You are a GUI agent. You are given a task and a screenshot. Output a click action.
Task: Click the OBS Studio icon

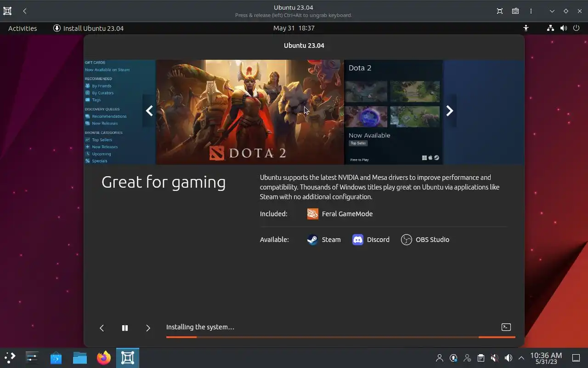(407, 240)
